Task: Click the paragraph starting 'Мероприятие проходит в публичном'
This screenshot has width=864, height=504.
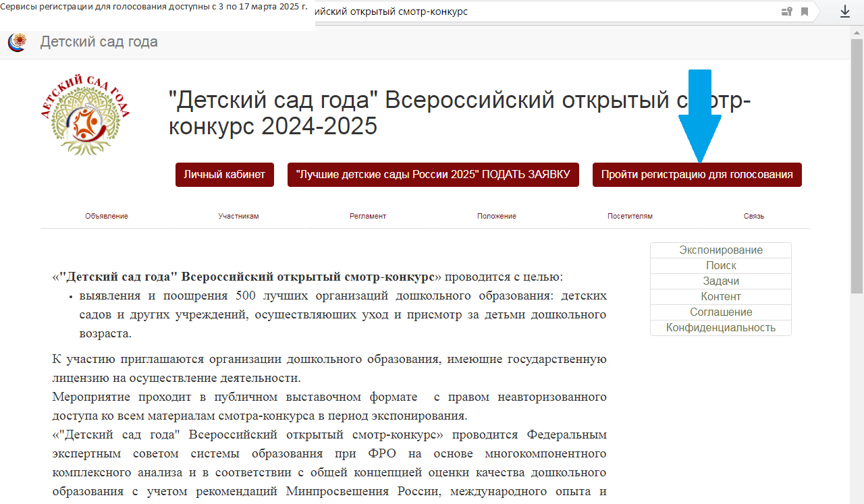Action: [329, 405]
